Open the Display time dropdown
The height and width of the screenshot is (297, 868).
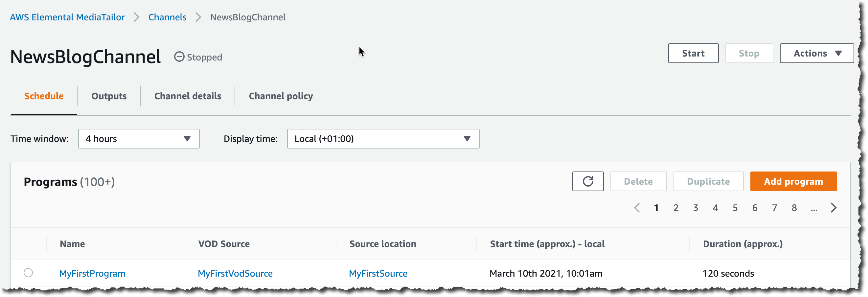pyautogui.click(x=383, y=139)
